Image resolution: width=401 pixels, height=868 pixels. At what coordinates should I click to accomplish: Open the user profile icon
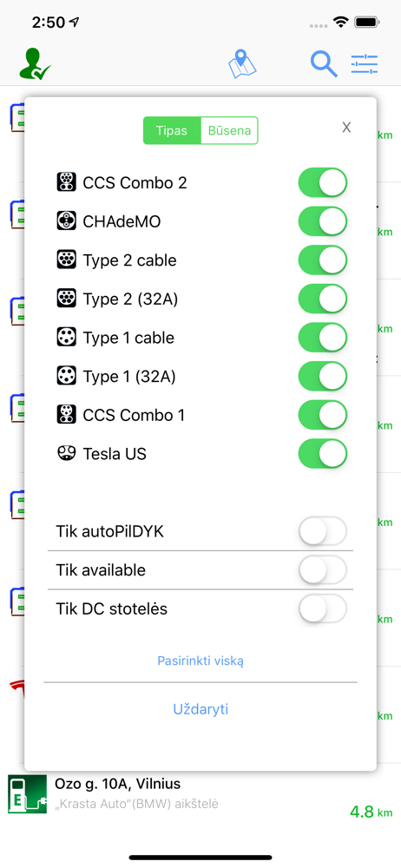35,64
